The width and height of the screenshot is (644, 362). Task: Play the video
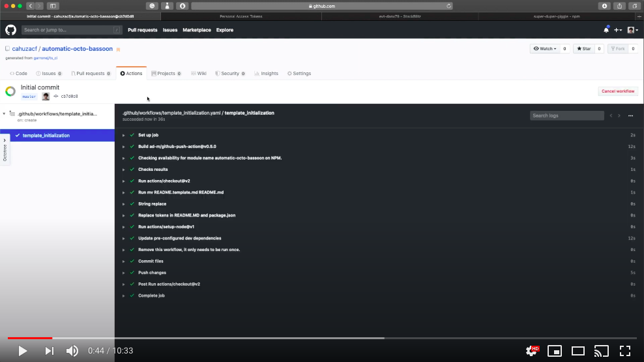click(x=23, y=351)
